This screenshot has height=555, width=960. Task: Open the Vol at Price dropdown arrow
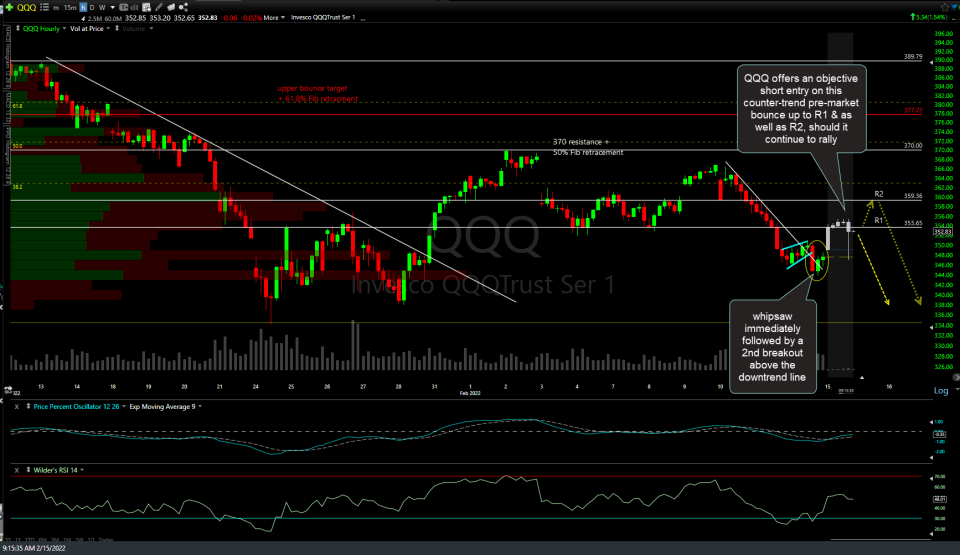[x=108, y=29]
